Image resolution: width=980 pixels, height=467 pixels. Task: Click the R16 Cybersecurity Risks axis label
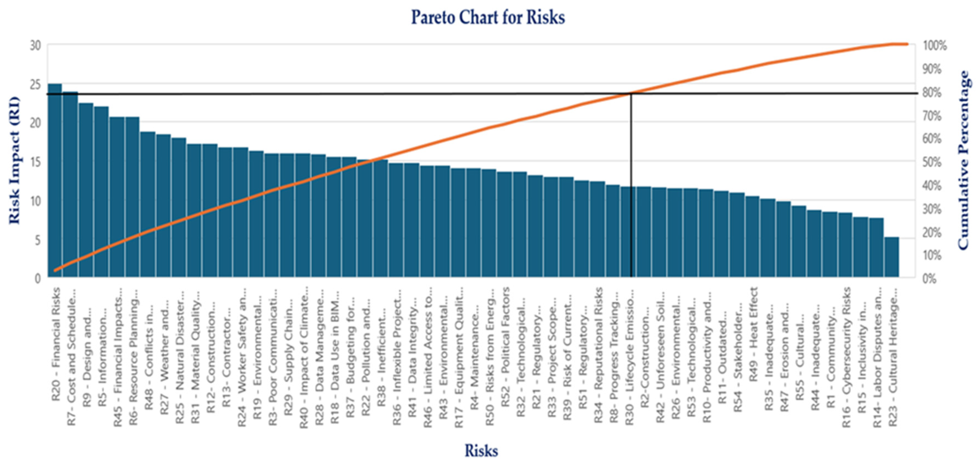tap(846, 358)
